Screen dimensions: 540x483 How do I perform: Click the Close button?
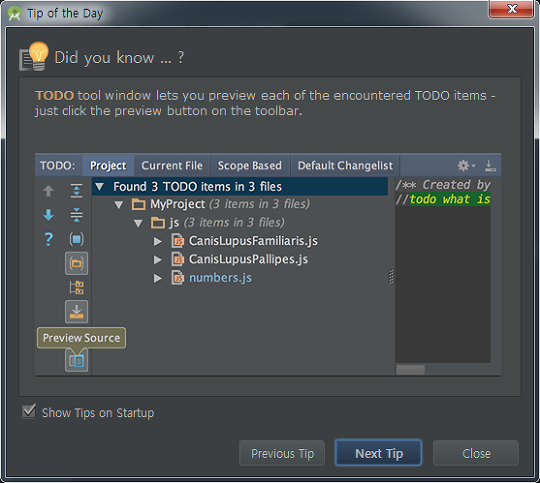(476, 453)
